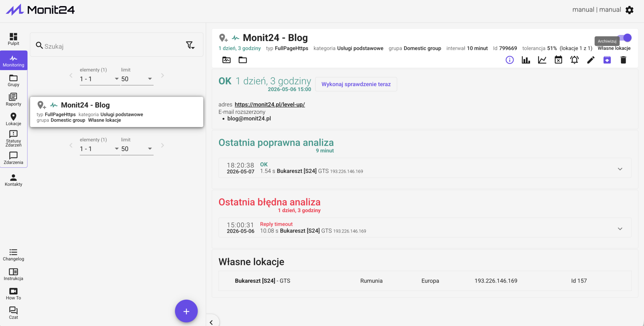Viewport: 644px width, 326px height.
Task: Click the calendar with X icon
Action: tap(558, 60)
